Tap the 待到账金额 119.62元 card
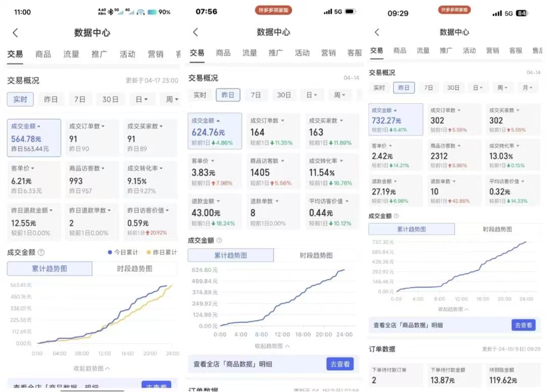The width and height of the screenshot is (546, 392). tap(513, 376)
